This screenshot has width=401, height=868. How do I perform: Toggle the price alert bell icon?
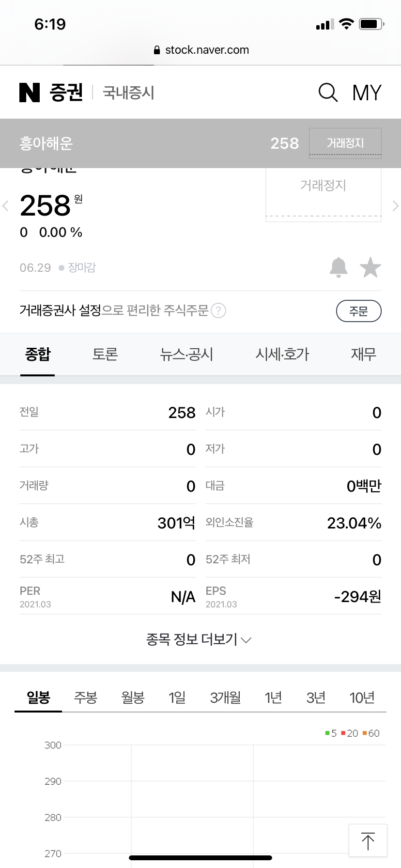tap(339, 267)
